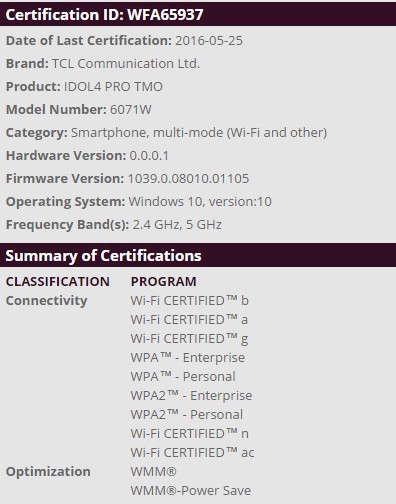Viewport: 396px width, 504px height.
Task: Click the WMM Power Save entry
Action: [x=191, y=491]
